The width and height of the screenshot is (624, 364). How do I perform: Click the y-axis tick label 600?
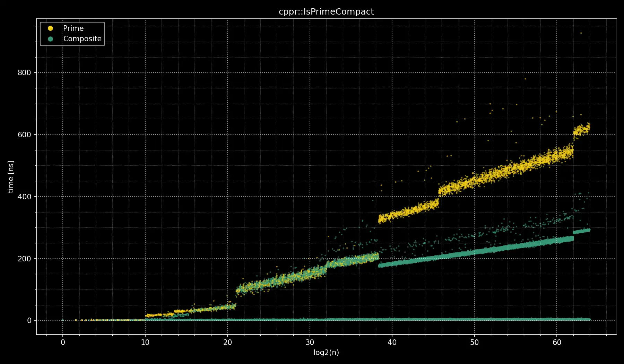pos(24,135)
